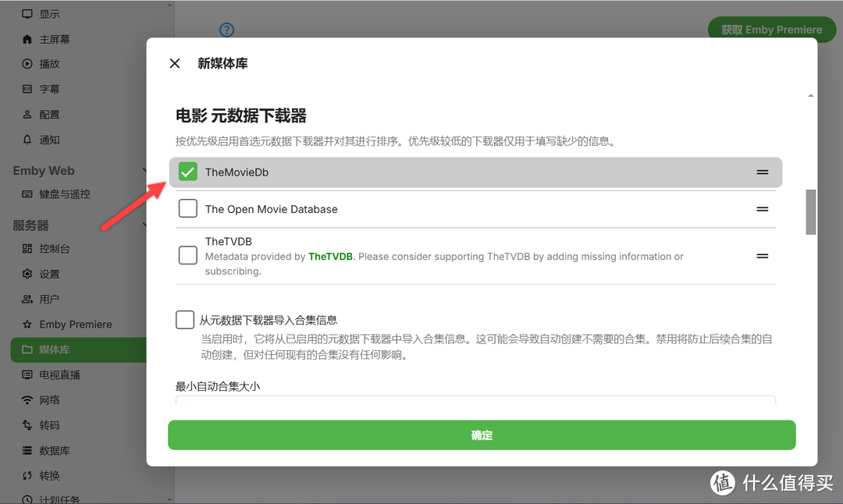Select the TheMovieDb row label

point(237,172)
